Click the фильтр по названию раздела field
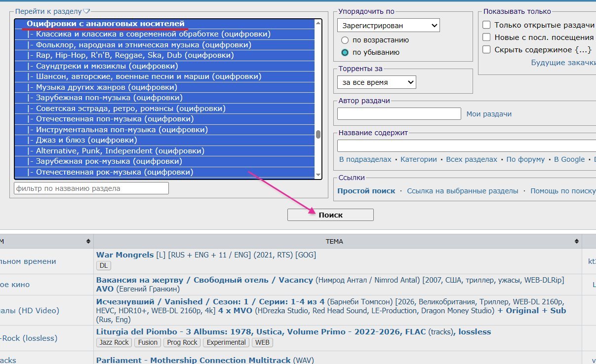The width and height of the screenshot is (596, 364). pyautogui.click(x=91, y=188)
